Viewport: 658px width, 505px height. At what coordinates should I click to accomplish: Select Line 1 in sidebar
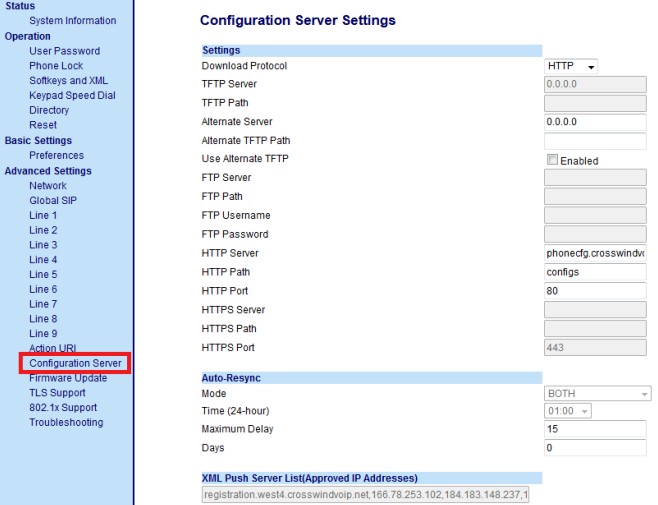coord(43,216)
